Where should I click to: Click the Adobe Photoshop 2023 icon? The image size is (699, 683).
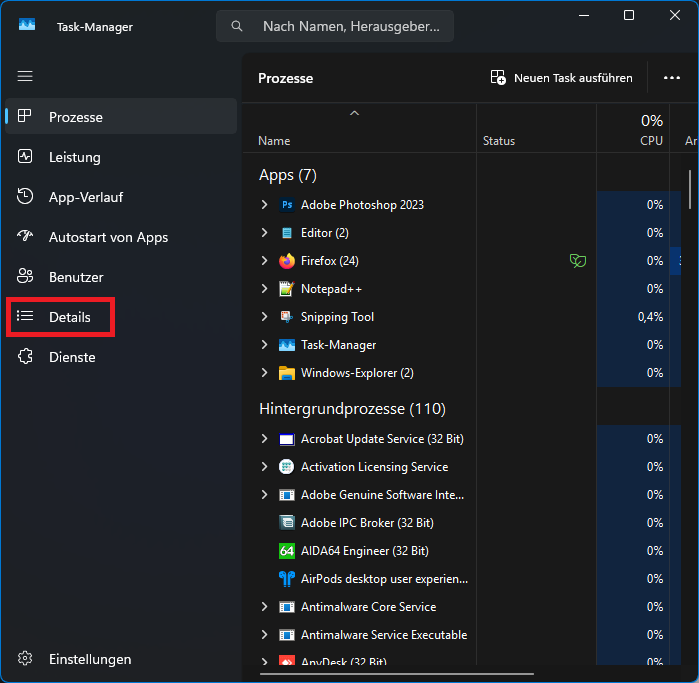[287, 205]
